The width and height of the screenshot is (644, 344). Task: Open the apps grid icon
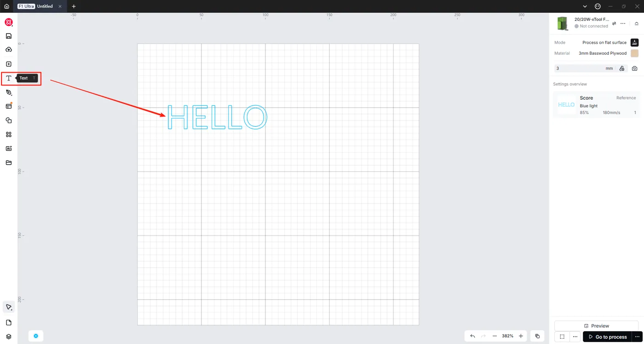coord(8,135)
